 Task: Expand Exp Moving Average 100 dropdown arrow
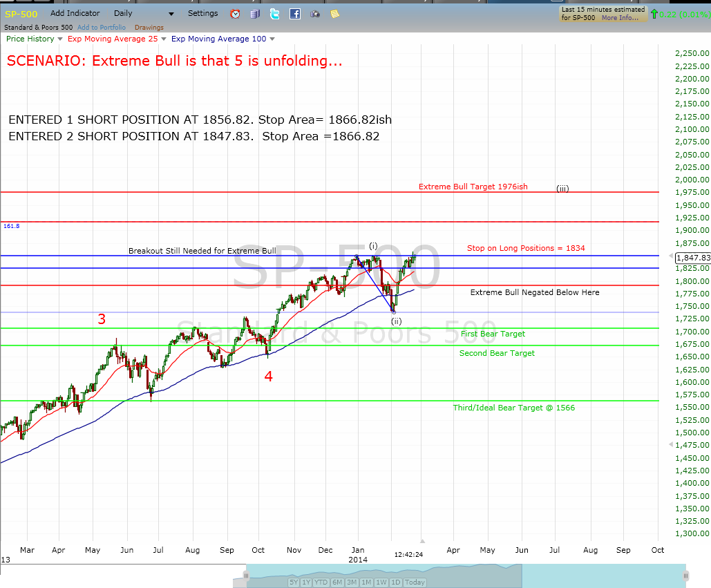coord(272,39)
